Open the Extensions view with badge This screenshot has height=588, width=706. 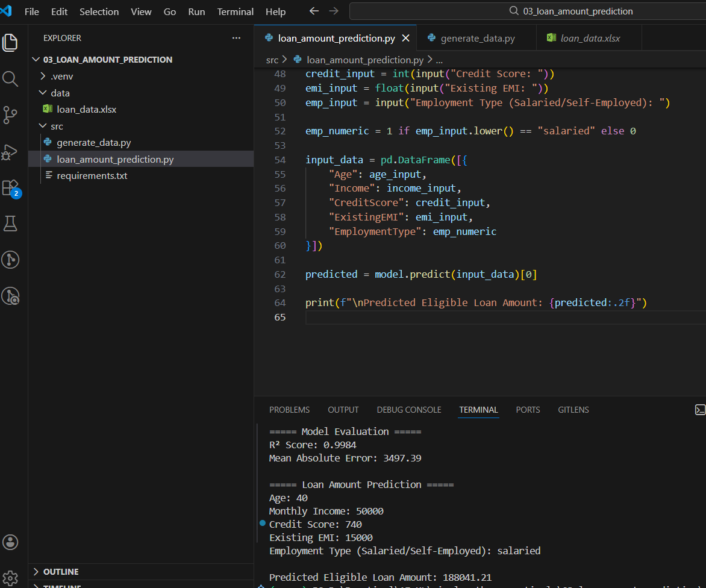coord(11,187)
